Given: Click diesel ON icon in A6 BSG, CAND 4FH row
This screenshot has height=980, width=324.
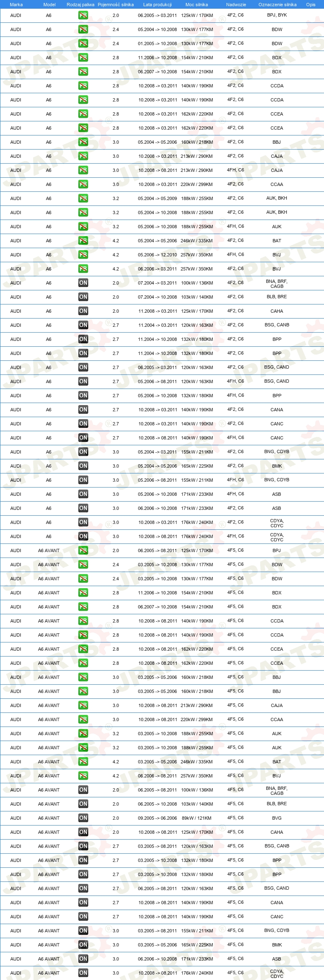Looking at the screenshot, I should click(83, 381).
